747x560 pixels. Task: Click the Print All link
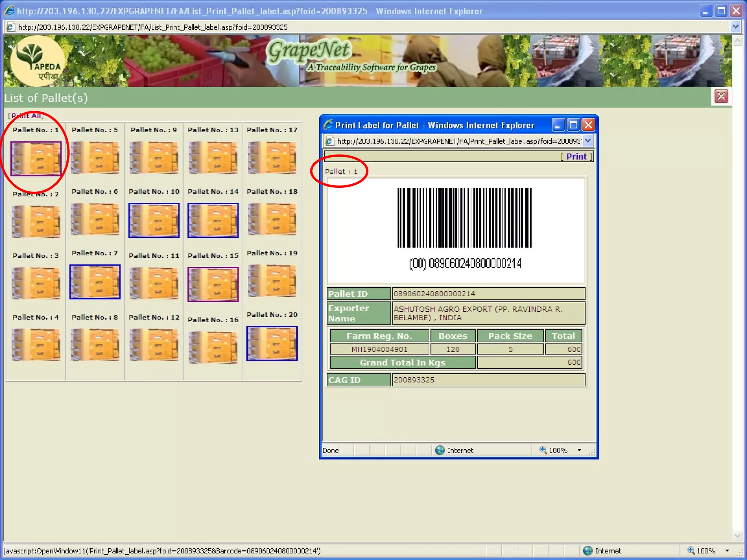26,116
